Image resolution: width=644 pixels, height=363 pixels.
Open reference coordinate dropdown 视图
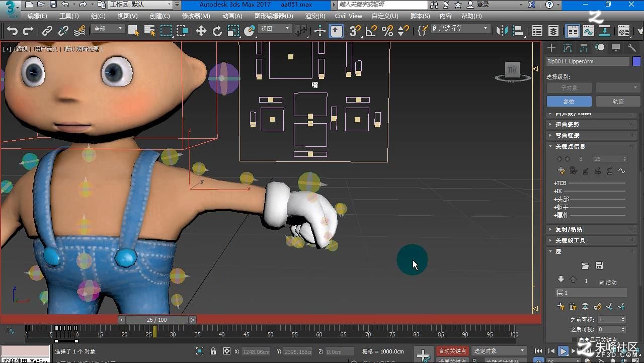point(275,29)
